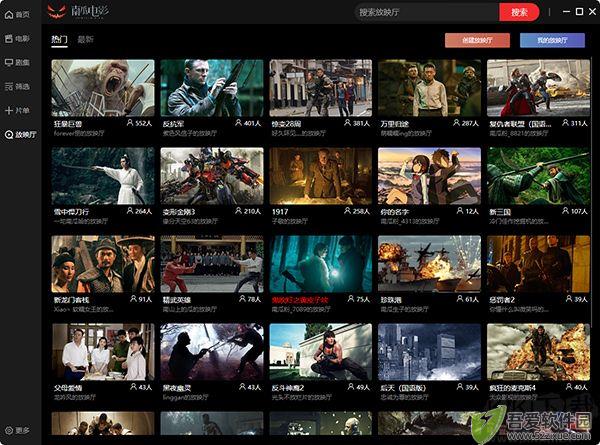Open the 更多 more settings at sidebar bottom
The image size is (600, 445).
tap(17, 430)
